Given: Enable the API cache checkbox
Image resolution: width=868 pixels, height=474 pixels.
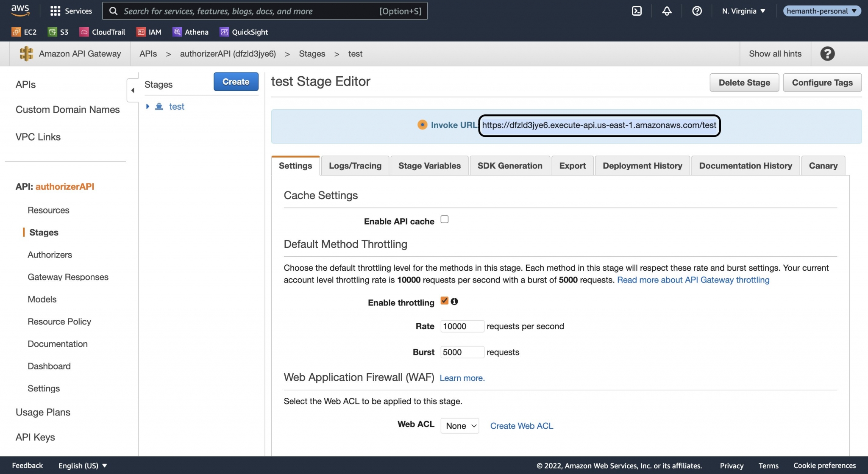Looking at the screenshot, I should [444, 219].
